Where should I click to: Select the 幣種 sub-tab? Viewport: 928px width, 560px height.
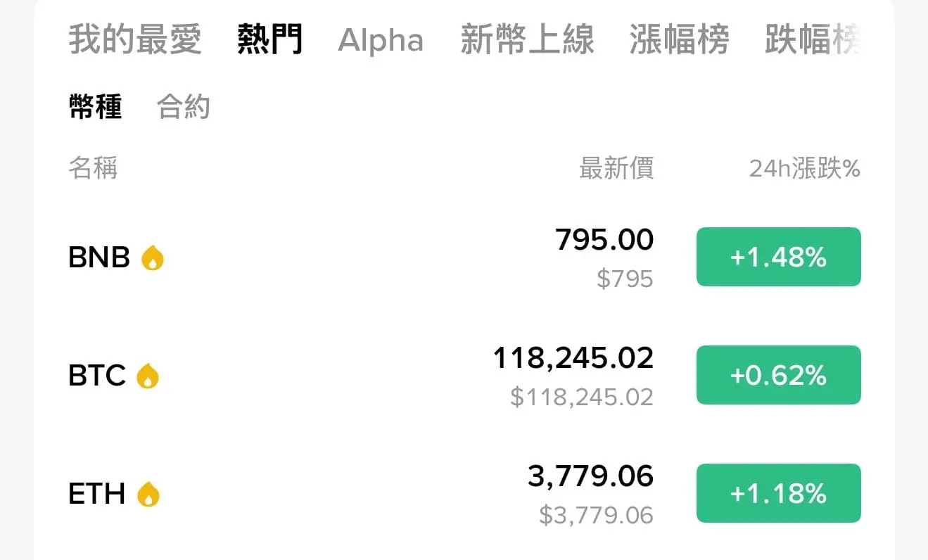click(x=95, y=107)
